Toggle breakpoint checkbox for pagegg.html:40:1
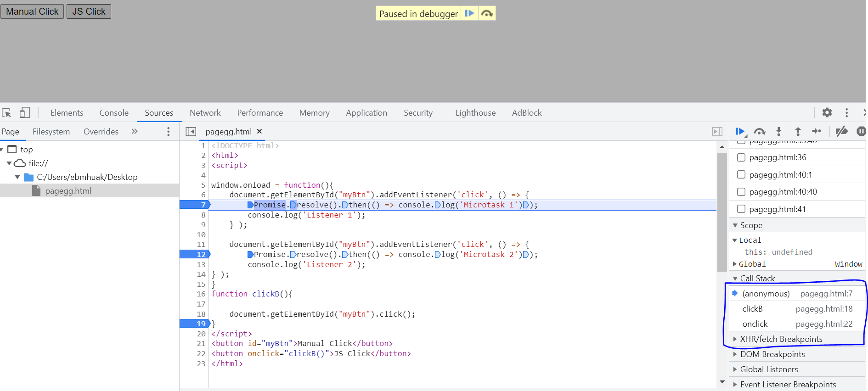868x391 pixels. [741, 174]
